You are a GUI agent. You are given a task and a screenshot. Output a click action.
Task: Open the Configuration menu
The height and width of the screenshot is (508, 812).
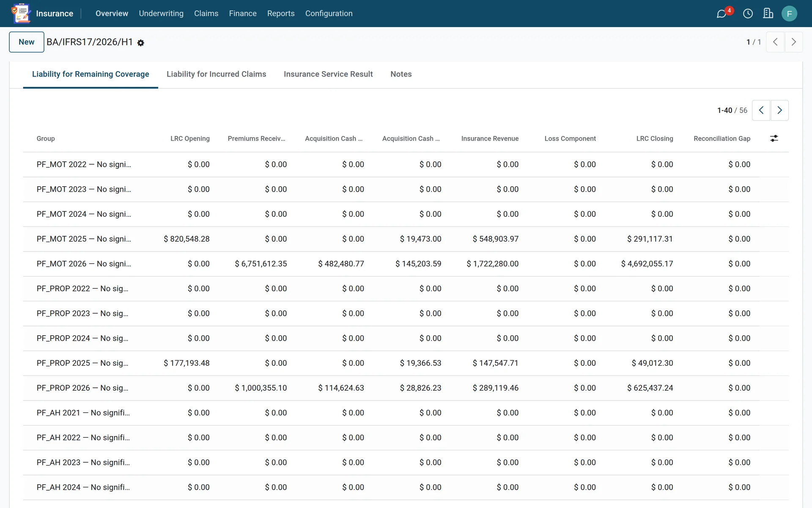tap(329, 14)
